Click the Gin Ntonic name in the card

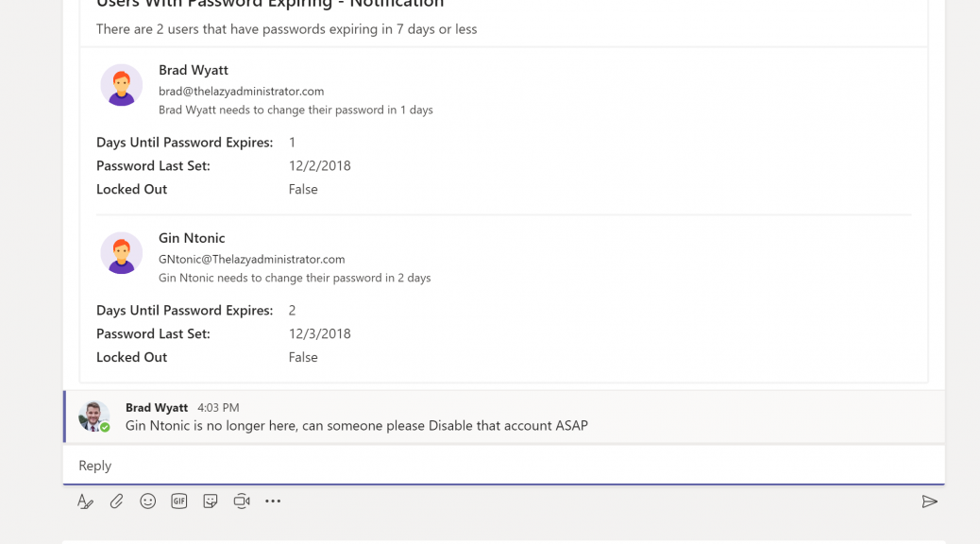pyautogui.click(x=192, y=238)
